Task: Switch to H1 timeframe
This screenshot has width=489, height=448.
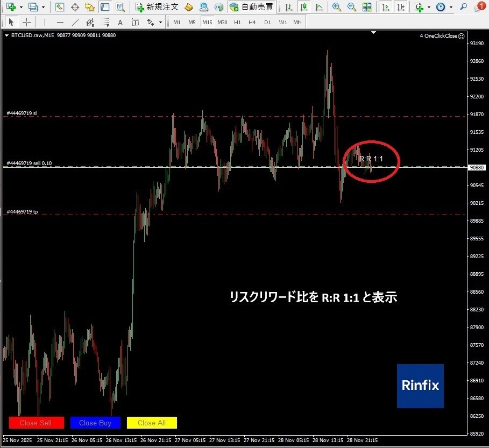Action: (x=237, y=23)
